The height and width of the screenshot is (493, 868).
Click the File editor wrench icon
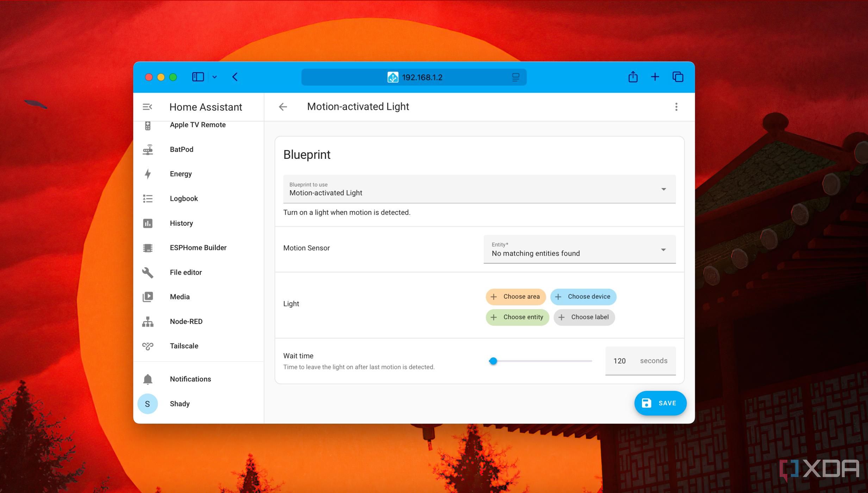click(148, 273)
